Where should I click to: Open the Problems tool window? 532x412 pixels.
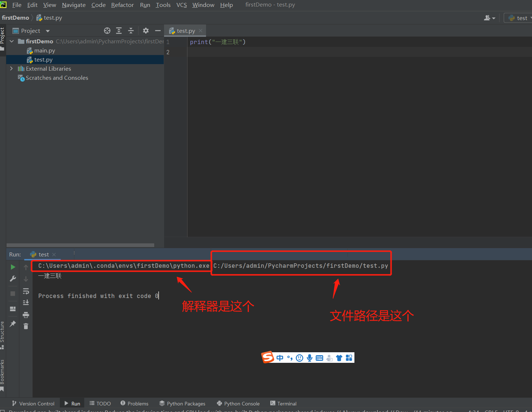click(x=135, y=403)
